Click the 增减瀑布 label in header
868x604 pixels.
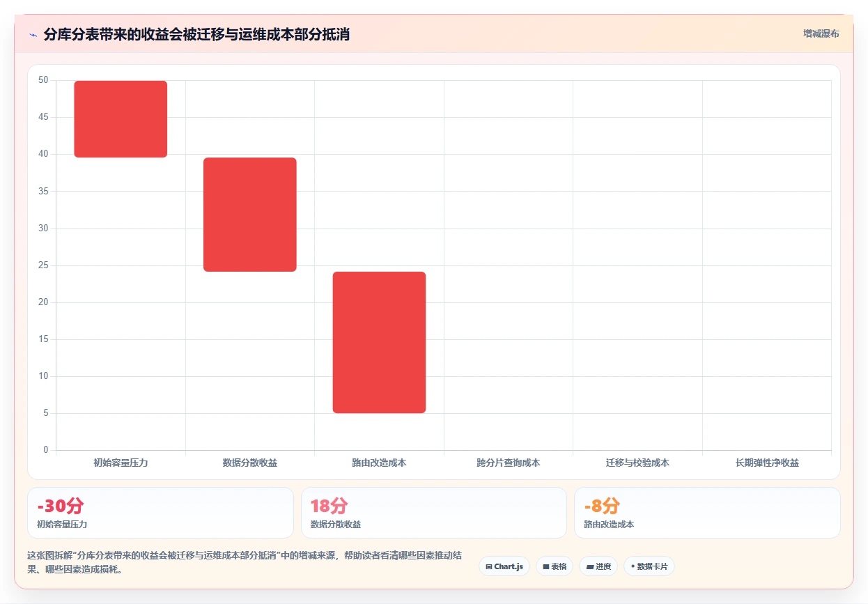[821, 33]
